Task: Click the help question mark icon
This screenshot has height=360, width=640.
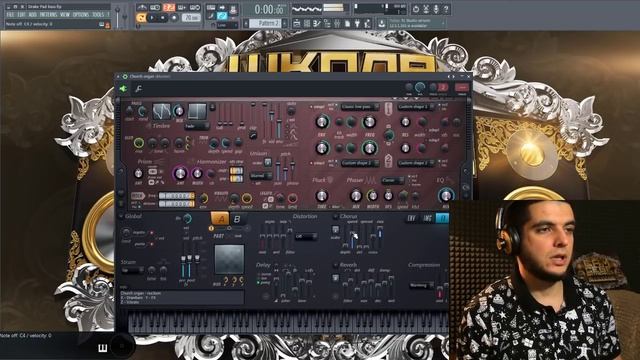Action: 446,9
